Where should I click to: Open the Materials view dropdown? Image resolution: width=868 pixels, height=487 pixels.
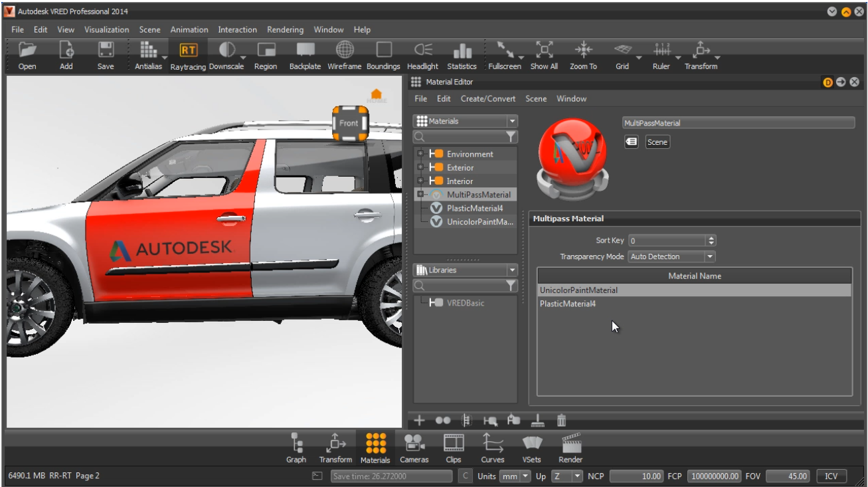coord(465,122)
